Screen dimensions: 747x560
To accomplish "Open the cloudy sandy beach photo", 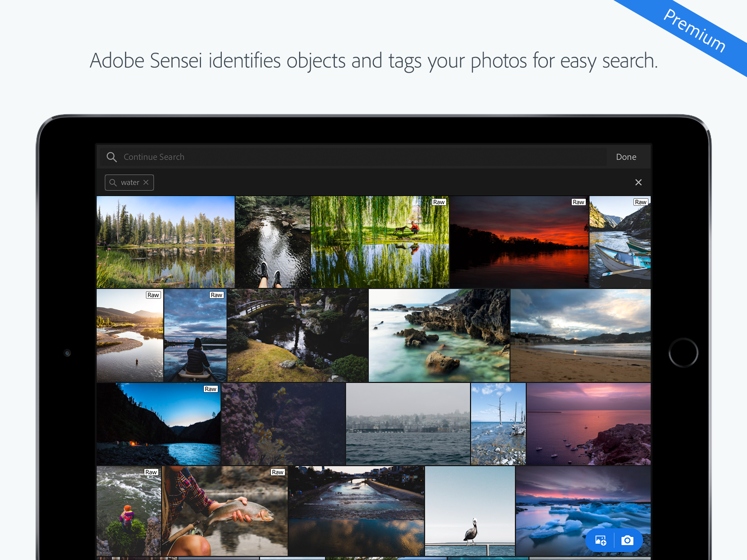I will click(x=581, y=335).
